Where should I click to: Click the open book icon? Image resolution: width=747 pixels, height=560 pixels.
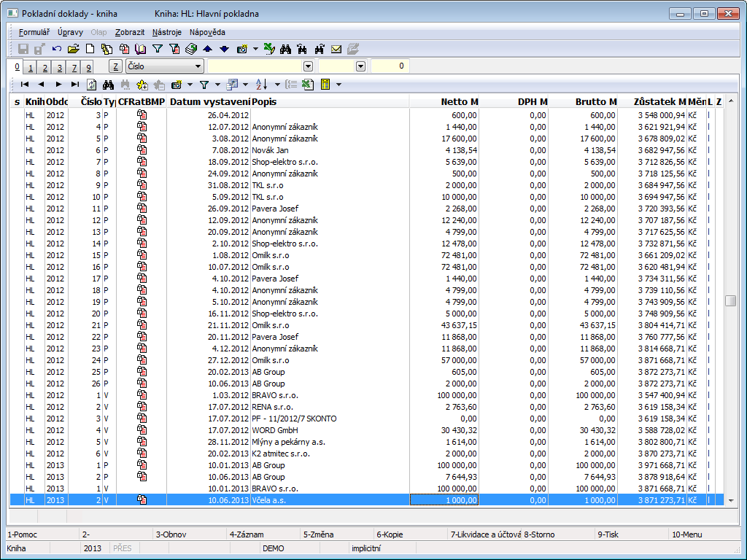click(x=141, y=50)
